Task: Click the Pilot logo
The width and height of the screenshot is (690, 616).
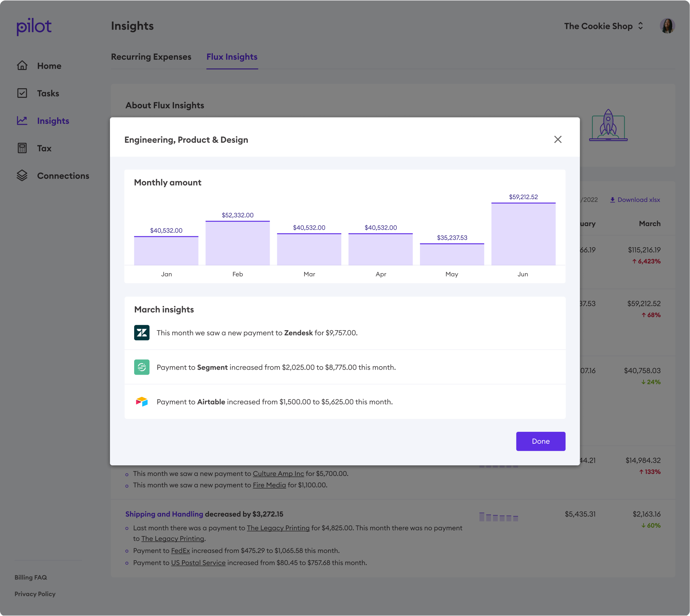Action: (x=34, y=27)
